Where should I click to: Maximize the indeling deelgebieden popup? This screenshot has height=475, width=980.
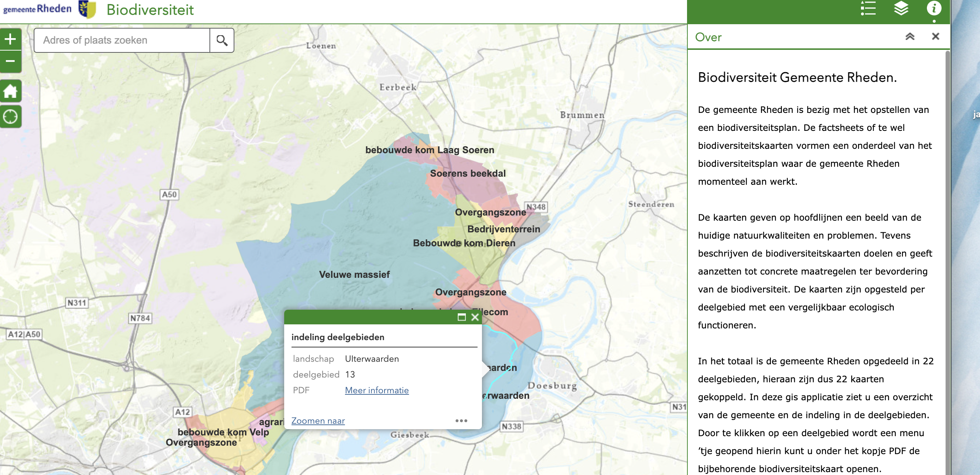(x=461, y=317)
